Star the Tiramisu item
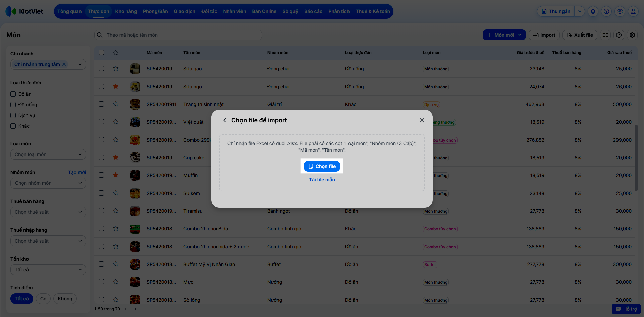Screen dimensions: 644x317 116,211
